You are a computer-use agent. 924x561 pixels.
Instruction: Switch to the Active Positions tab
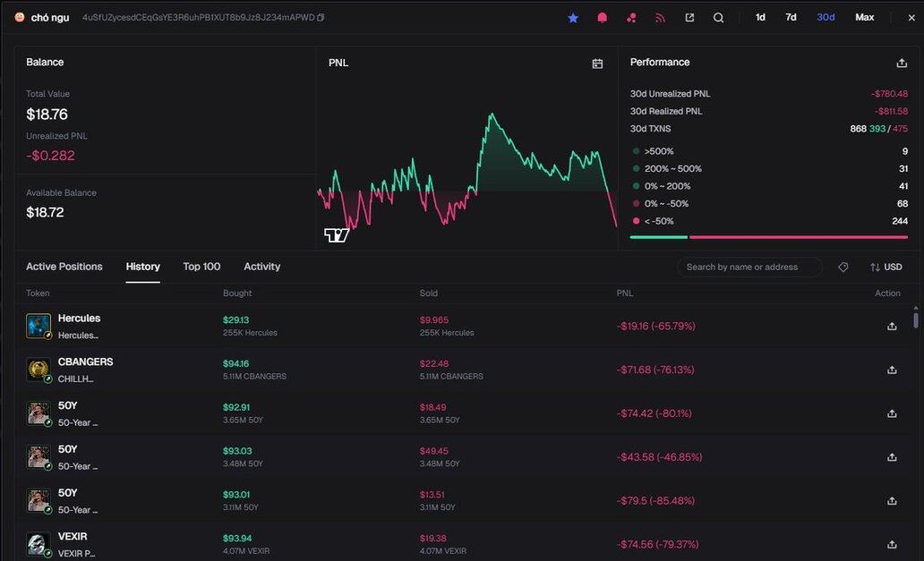(x=64, y=267)
